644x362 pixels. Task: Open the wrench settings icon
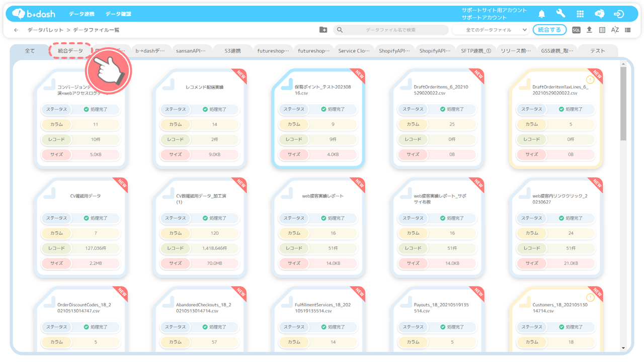click(x=560, y=14)
